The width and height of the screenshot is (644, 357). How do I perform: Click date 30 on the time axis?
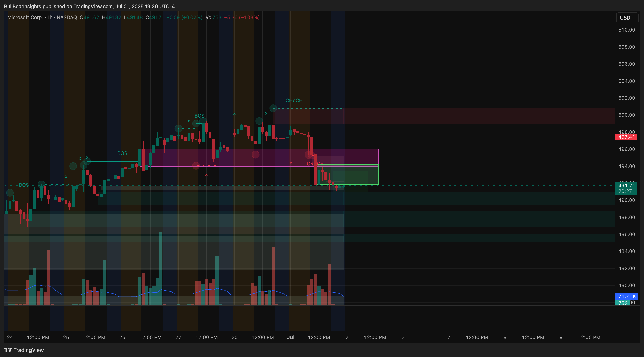tap(235, 337)
